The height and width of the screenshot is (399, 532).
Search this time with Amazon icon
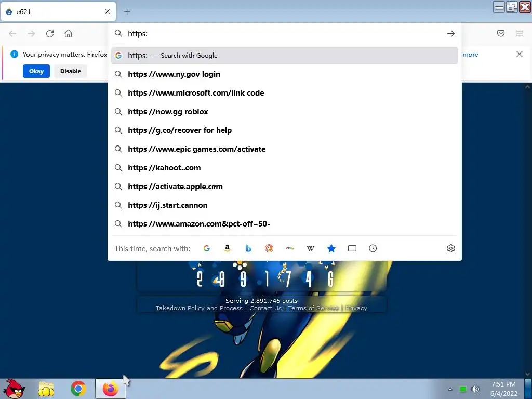228,248
